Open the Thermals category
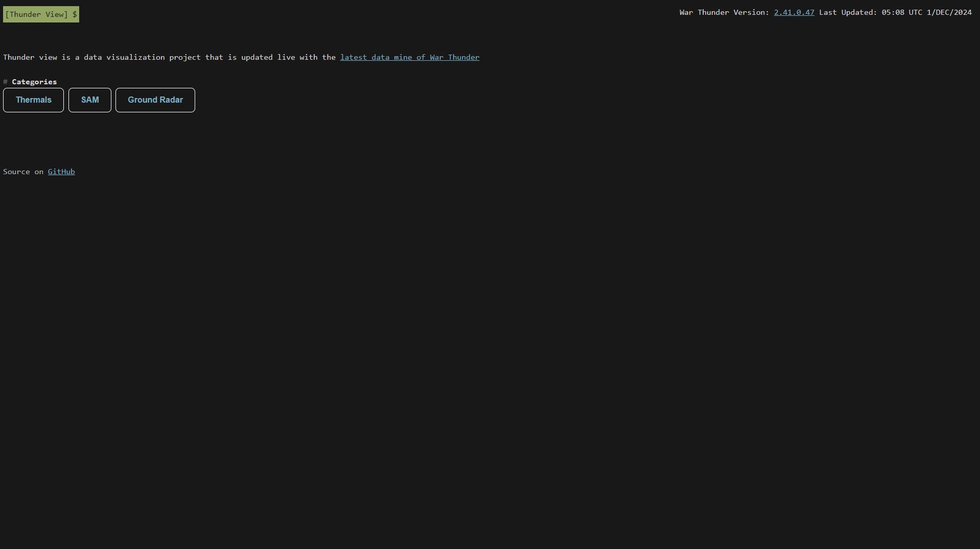This screenshot has height=549, width=980. pos(33,100)
